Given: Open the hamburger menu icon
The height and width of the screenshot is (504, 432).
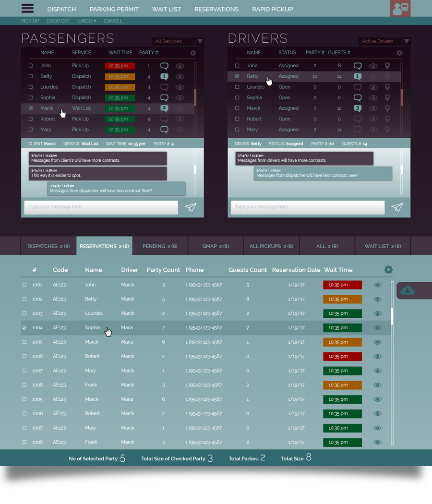Looking at the screenshot, I should pyautogui.click(x=27, y=9).
